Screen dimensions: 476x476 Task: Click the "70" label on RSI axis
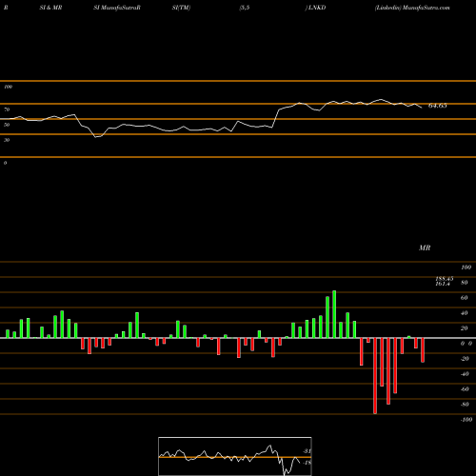[x=7, y=109]
